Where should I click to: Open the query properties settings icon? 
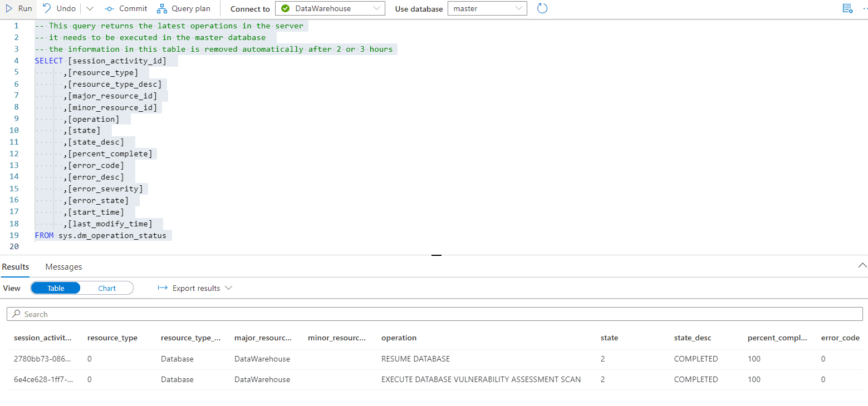pyautogui.click(x=847, y=8)
